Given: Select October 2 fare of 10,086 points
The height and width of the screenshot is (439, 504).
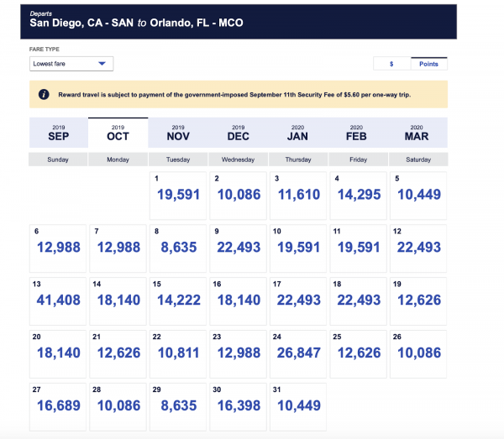Looking at the screenshot, I should [x=238, y=196].
